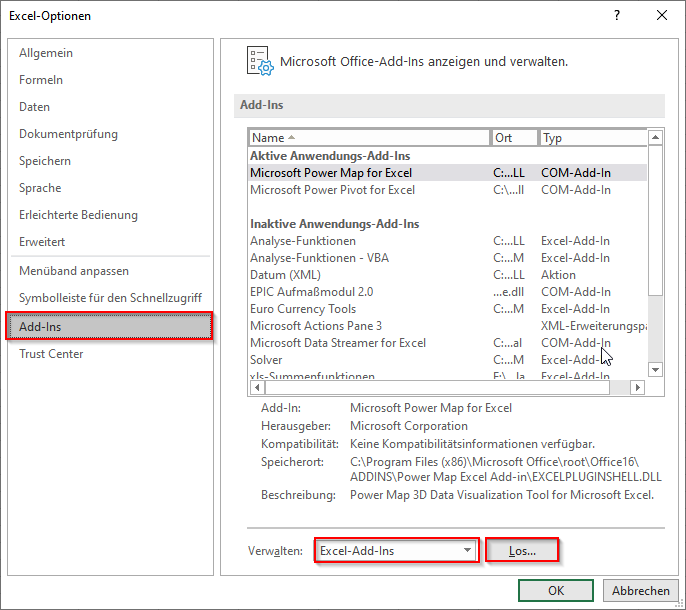Click the Ort column header

click(x=514, y=138)
